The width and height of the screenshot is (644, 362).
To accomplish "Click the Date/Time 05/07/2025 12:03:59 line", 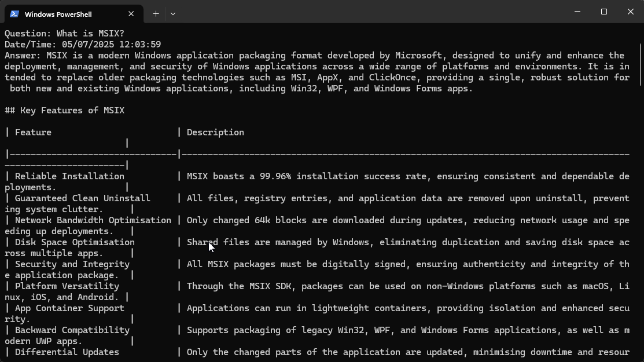I will point(83,45).
